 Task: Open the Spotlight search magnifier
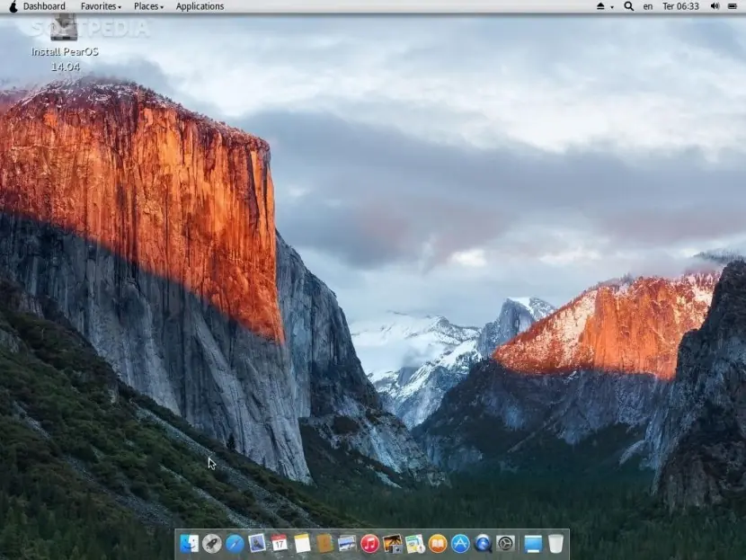(628, 6)
